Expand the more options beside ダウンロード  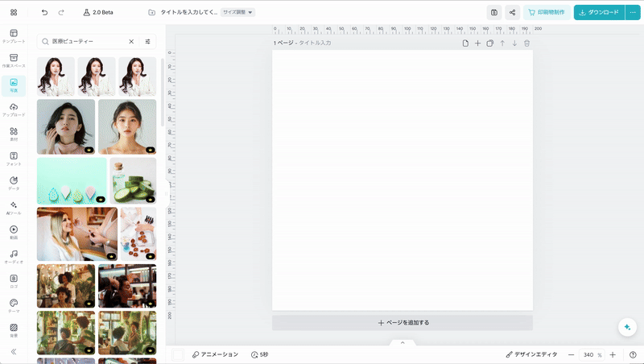pos(632,13)
